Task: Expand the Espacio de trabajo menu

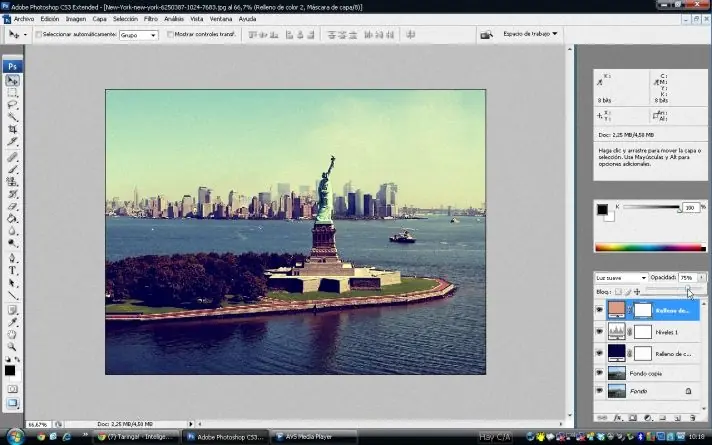Action: coord(526,33)
